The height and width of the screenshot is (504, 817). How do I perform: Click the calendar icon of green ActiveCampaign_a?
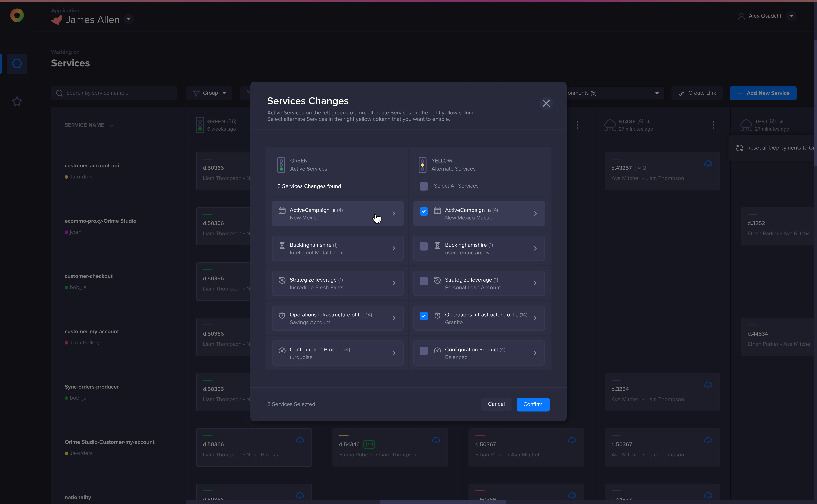coord(282,210)
